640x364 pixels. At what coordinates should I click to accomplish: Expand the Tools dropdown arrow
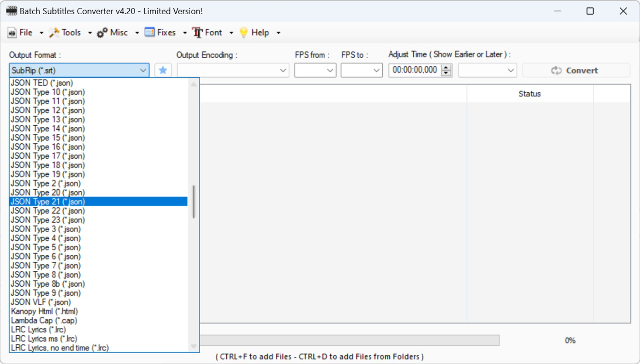(x=90, y=33)
